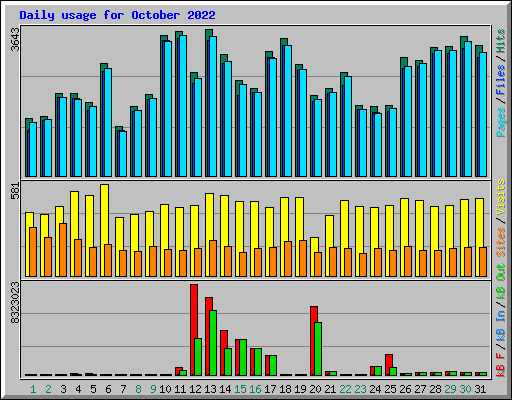Viewport: 512px width, 400px height.
Task: Click the 8323023 axis value label
Action: [x=15, y=303]
